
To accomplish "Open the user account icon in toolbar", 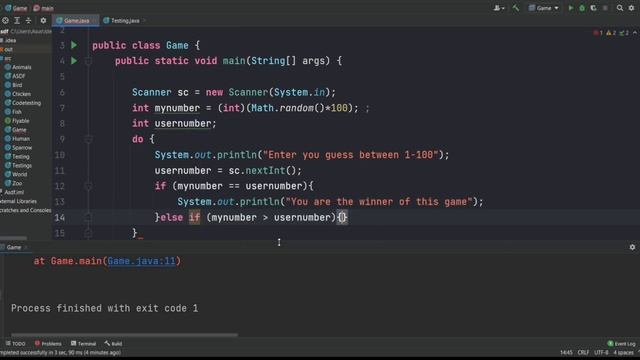I will (x=499, y=8).
